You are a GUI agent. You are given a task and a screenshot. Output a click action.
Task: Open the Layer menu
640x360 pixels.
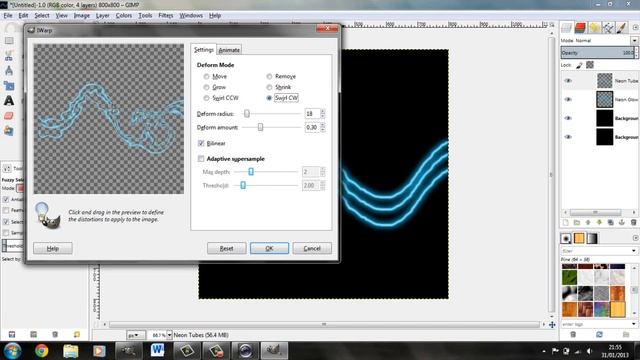tap(102, 16)
